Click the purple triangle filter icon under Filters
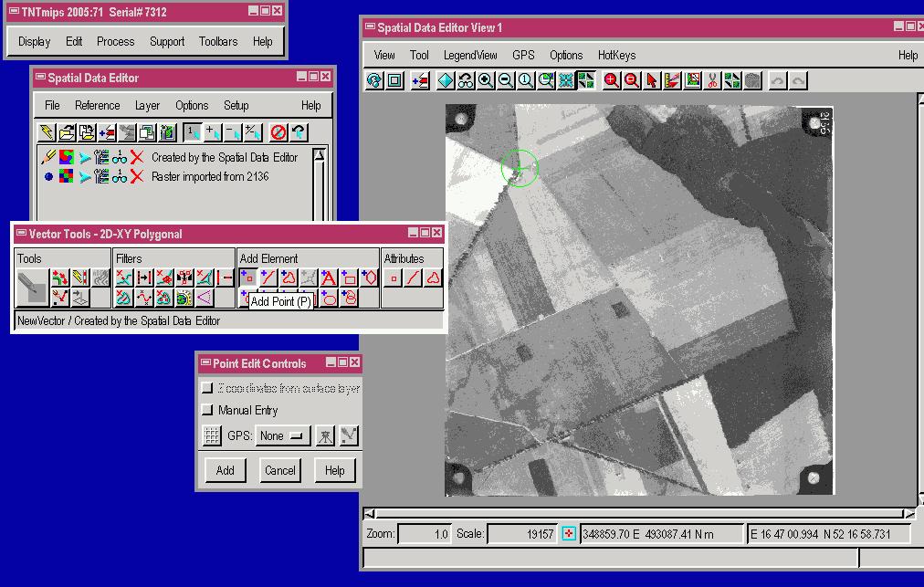The image size is (924, 587). [204, 297]
